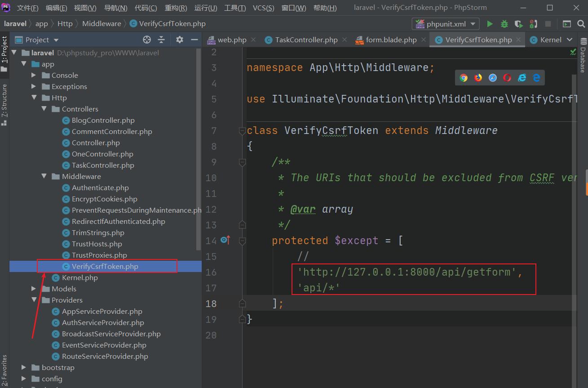Open file in Internet Explorer
588x388 pixels.
[x=522, y=78]
